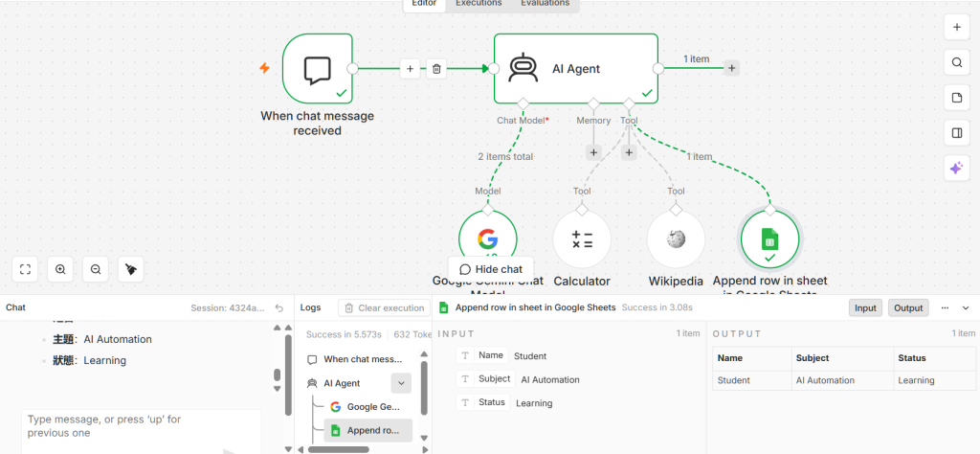The image size is (980, 454).
Task: Click the logs horizontal scrollbar
Action: 338,449
